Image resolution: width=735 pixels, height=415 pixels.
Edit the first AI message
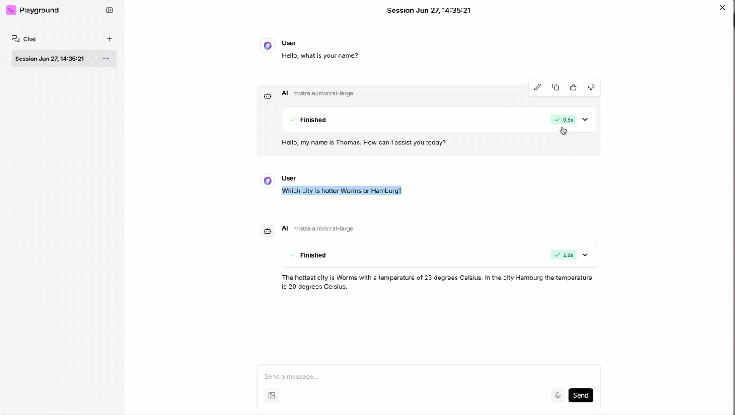[537, 88]
